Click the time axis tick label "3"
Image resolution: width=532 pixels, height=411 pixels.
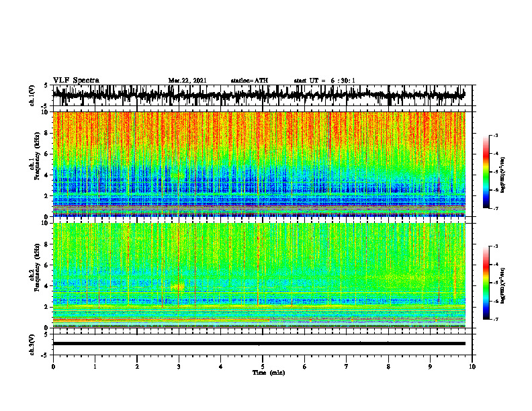(179, 367)
